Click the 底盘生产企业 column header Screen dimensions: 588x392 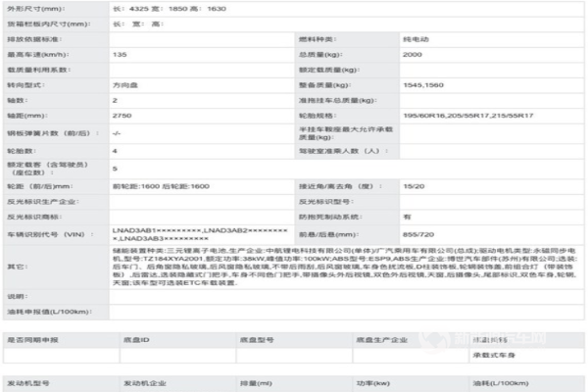point(382,340)
